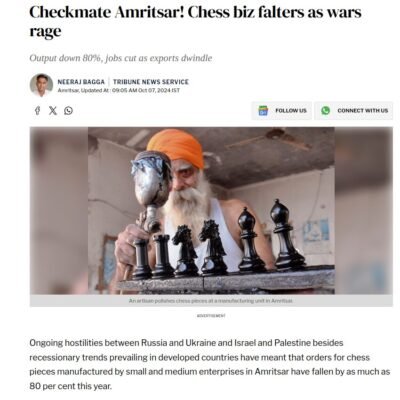400x400 pixels.
Task: Click the opening paragraph about ongoing hostilities
Action: (210, 364)
